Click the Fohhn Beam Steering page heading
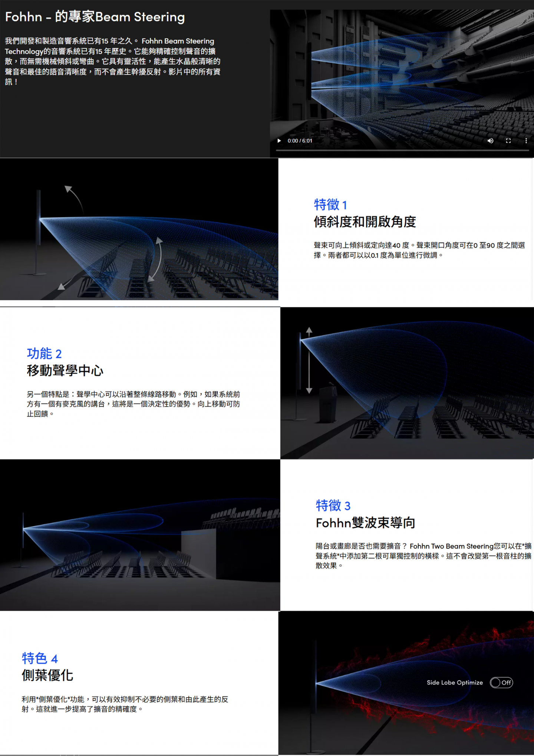The image size is (534, 756). [x=95, y=17]
